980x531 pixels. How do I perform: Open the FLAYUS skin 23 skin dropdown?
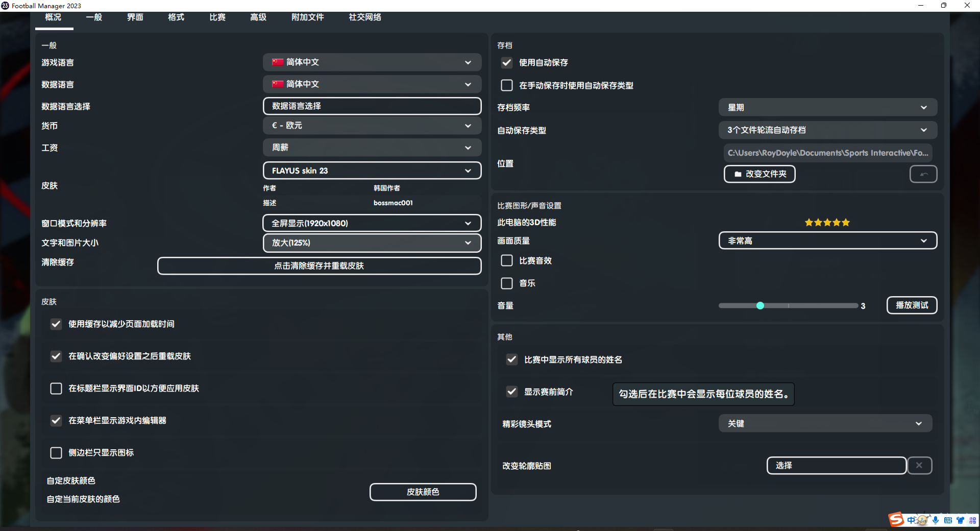[x=372, y=171]
